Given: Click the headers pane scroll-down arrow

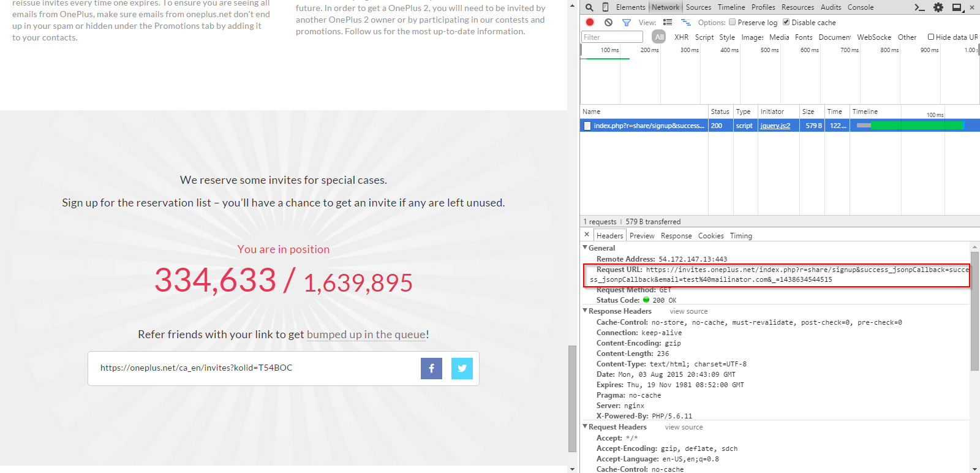Looking at the screenshot, I should (x=974, y=469).
